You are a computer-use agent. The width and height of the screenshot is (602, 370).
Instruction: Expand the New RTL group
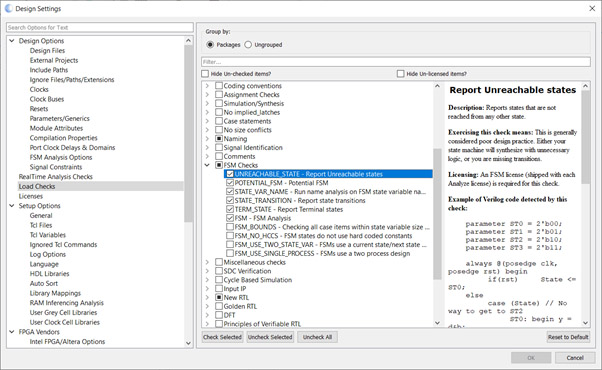207,297
